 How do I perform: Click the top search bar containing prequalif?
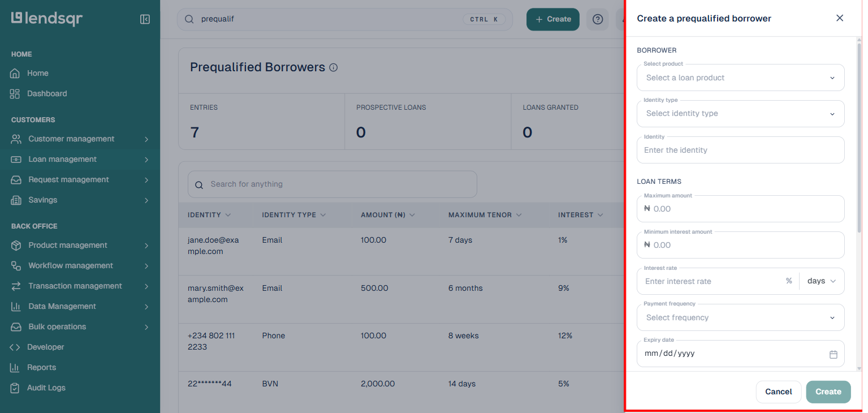[345, 19]
